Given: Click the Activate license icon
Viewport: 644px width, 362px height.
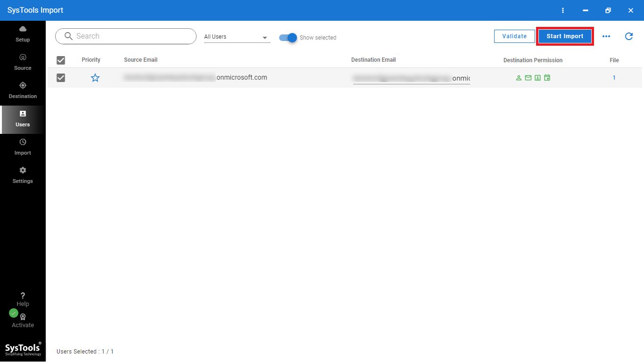Looking at the screenshot, I should 23,317.
